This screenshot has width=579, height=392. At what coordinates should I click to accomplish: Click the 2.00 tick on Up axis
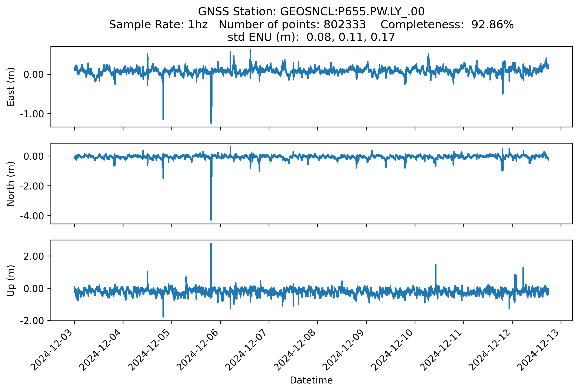pos(34,256)
